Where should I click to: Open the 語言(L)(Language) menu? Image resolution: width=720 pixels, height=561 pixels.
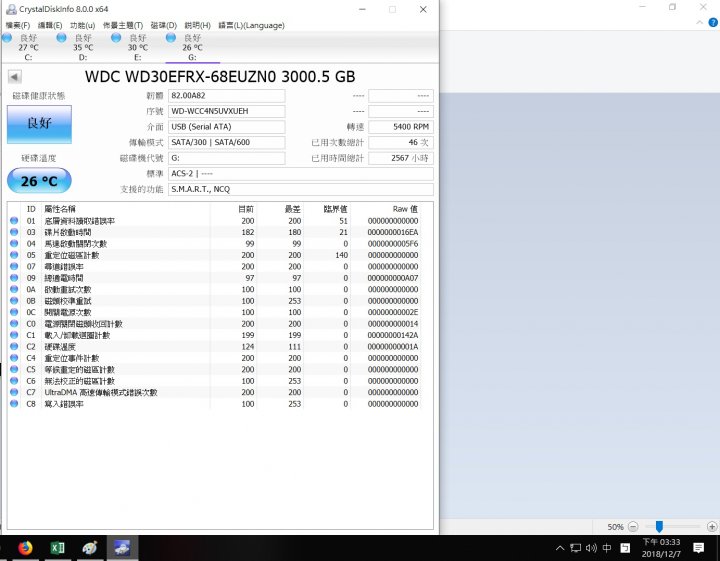click(251, 25)
